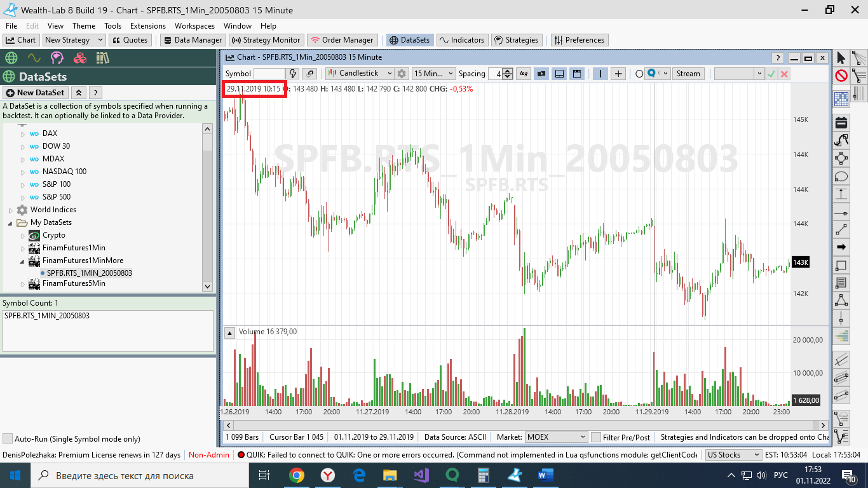Open the Extensions menu
This screenshot has width=868, height=488.
147,26
